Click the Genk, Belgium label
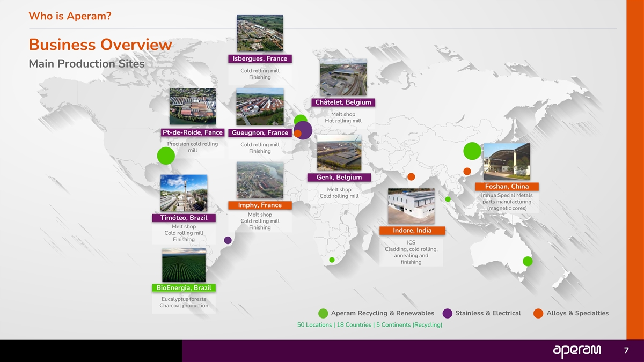Screen dimensions: 644x362 (339, 178)
